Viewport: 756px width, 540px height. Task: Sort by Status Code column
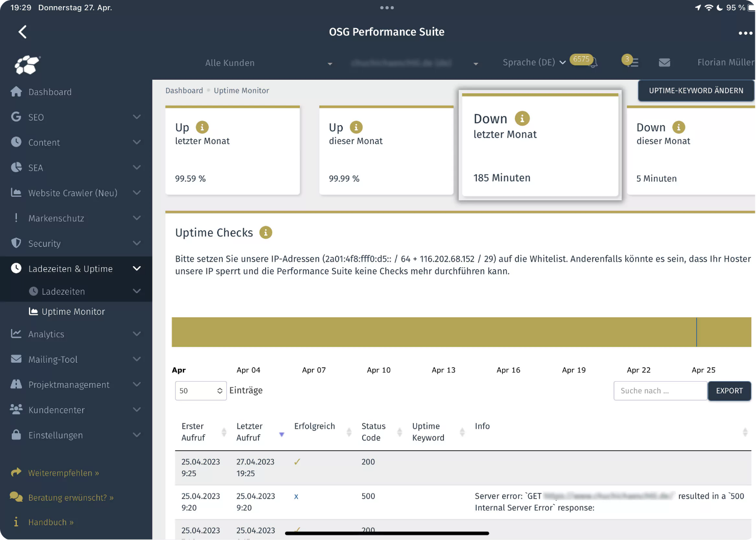[382, 432]
